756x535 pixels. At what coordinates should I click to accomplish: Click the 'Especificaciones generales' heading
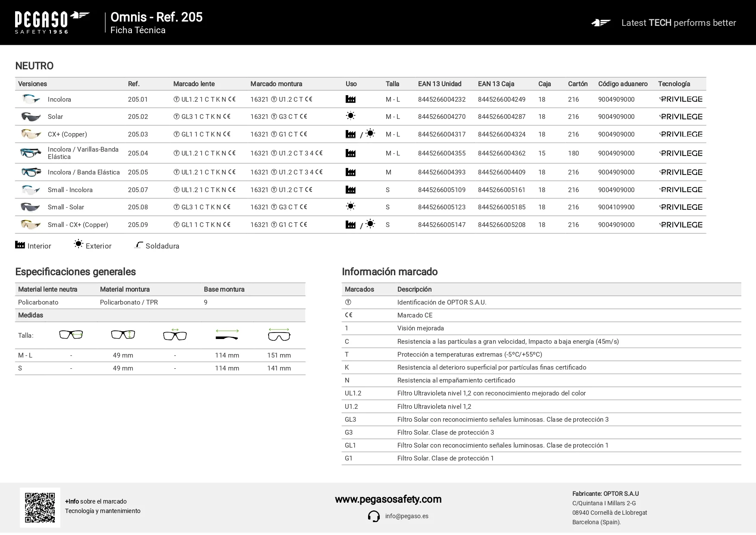click(x=75, y=272)
